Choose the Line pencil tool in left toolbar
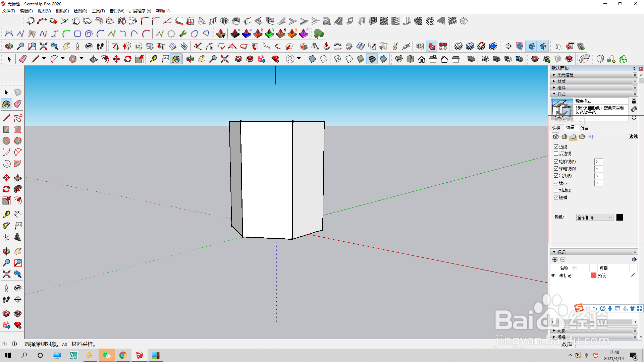 click(x=6, y=118)
